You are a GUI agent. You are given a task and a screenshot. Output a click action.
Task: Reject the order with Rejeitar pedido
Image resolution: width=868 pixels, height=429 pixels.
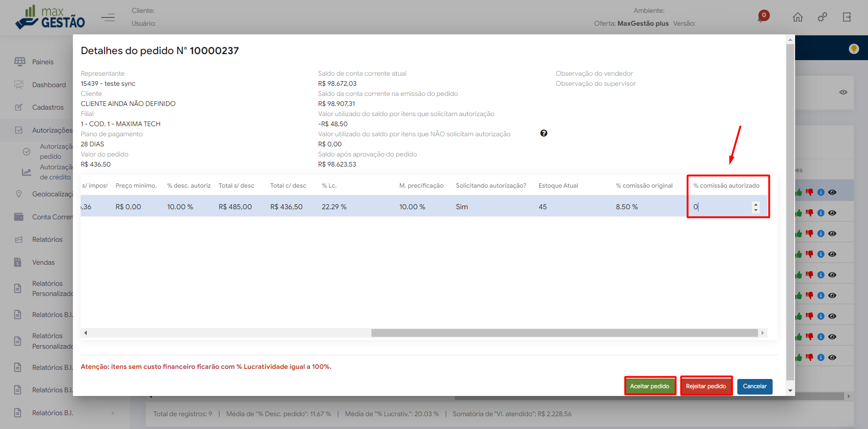click(706, 386)
